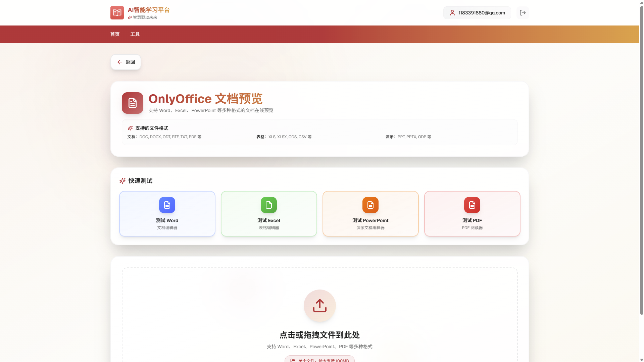Click the text PPT, PPTX, ODP 等
The height and width of the screenshot is (362, 644).
click(x=414, y=137)
